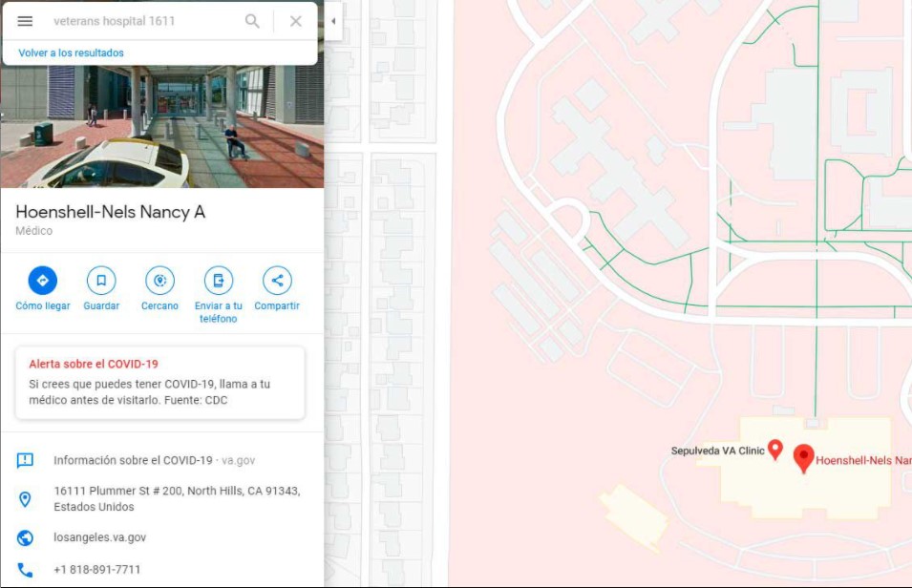Viewport: 912px width, 588px height.
Task: Open the hamburger main menu
Action: click(26, 21)
